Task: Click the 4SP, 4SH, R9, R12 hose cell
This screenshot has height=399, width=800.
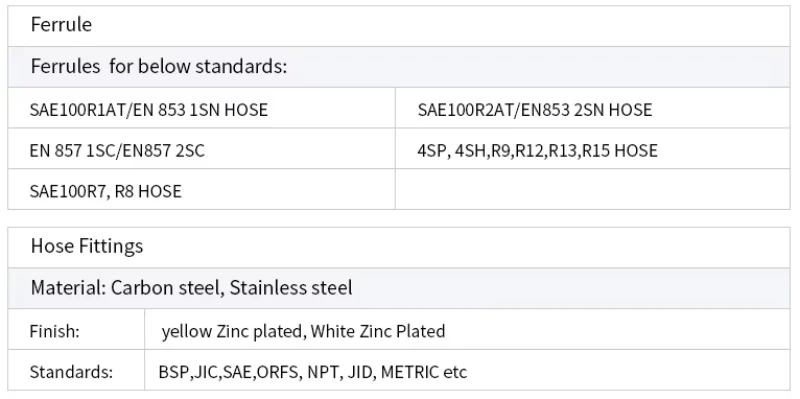Action: click(593, 148)
